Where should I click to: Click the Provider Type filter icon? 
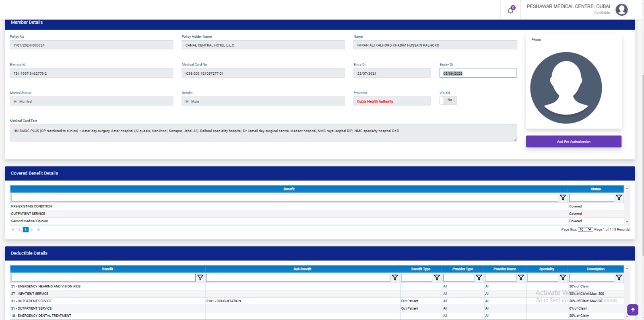(479, 278)
